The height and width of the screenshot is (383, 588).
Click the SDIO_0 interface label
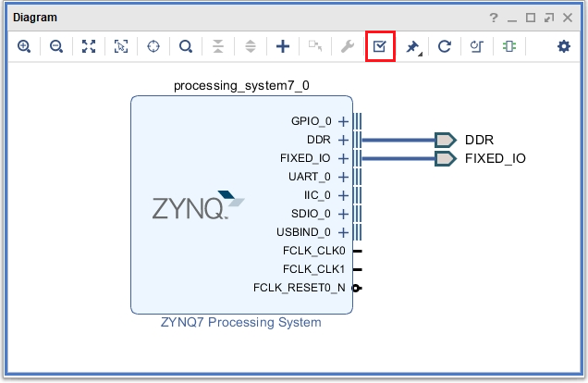(x=311, y=214)
